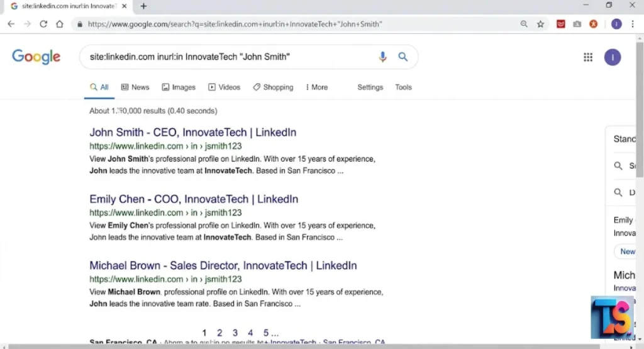
Task: Open a new browser tab
Action: point(143,6)
